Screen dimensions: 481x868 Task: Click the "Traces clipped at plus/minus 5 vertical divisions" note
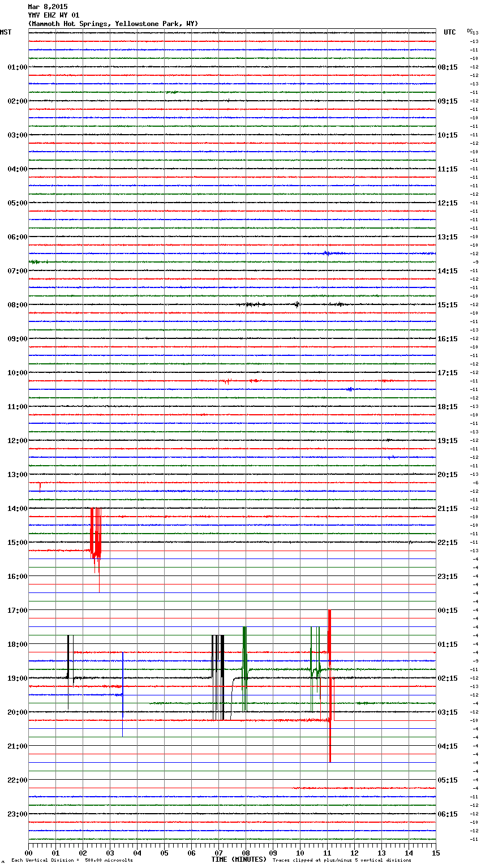click(x=342, y=860)
